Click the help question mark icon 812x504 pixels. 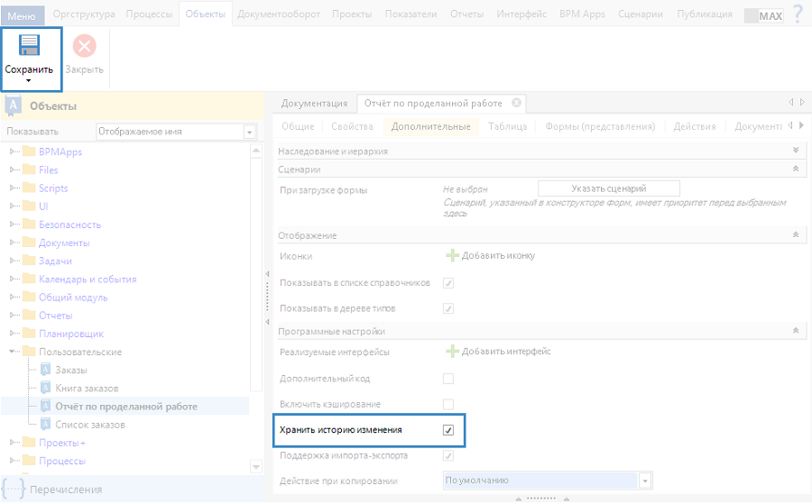(798, 14)
